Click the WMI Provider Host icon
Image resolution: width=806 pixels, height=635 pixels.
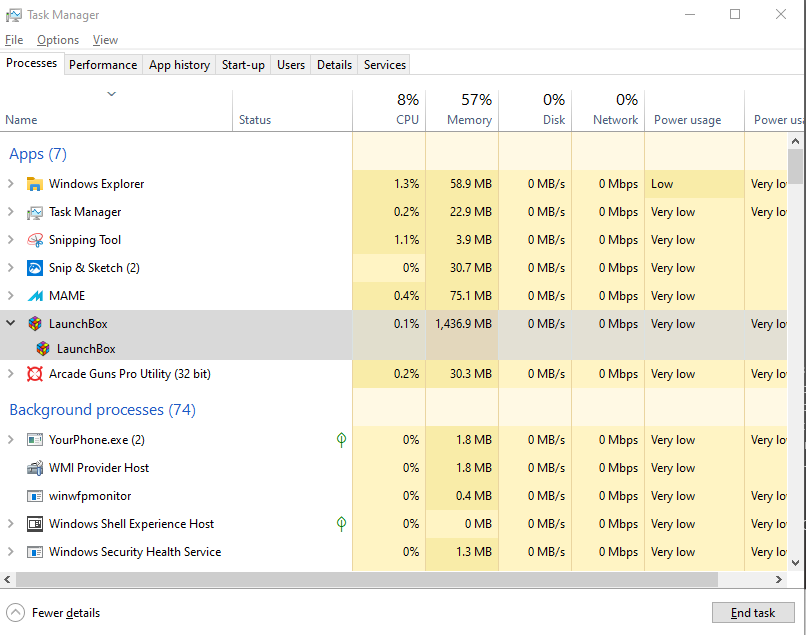[x=34, y=468]
